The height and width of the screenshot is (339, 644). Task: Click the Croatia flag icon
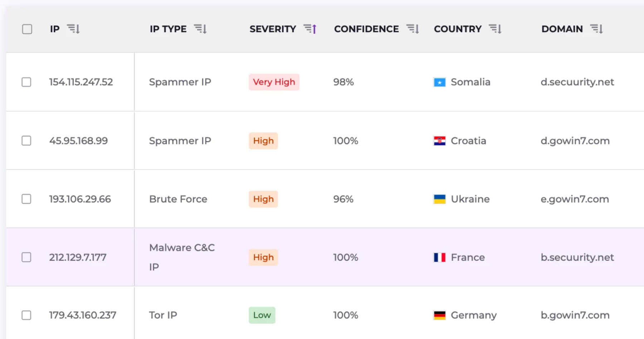tap(439, 141)
